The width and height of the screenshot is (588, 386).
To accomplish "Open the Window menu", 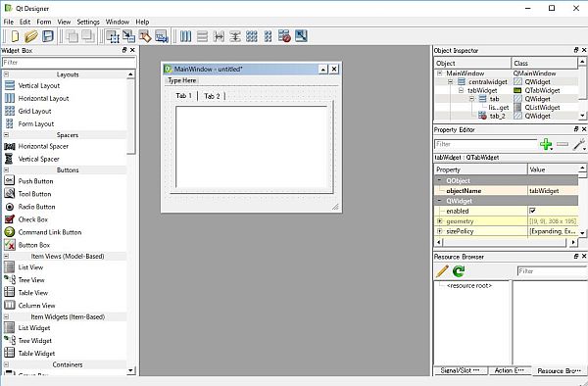I will click(x=118, y=22).
